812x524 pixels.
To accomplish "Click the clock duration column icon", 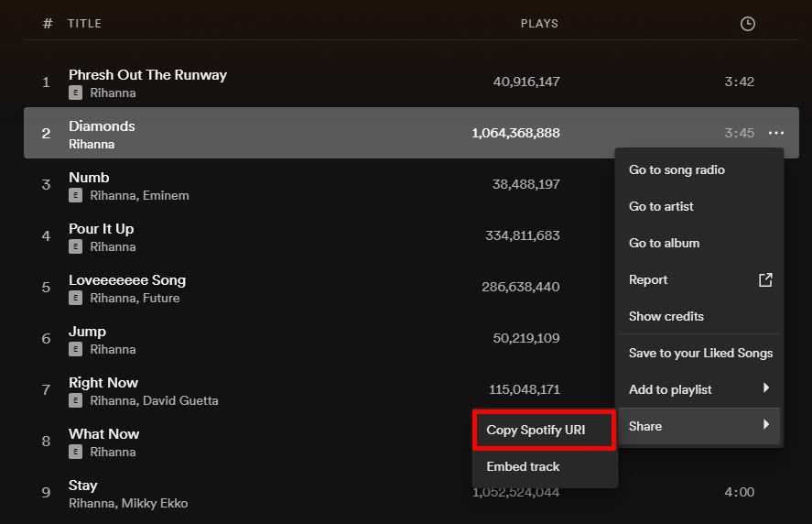I will (x=748, y=24).
